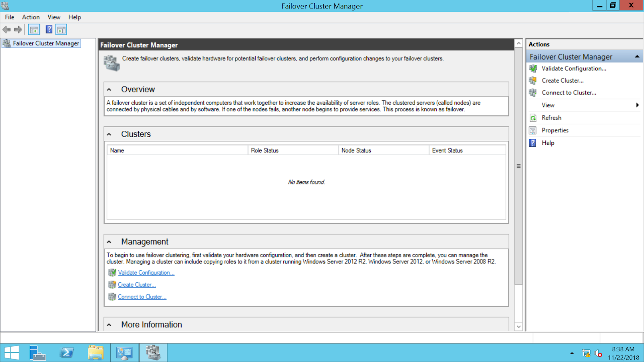The height and width of the screenshot is (362, 644).
Task: Click the Back arrow toolbar icon
Action: (x=7, y=29)
